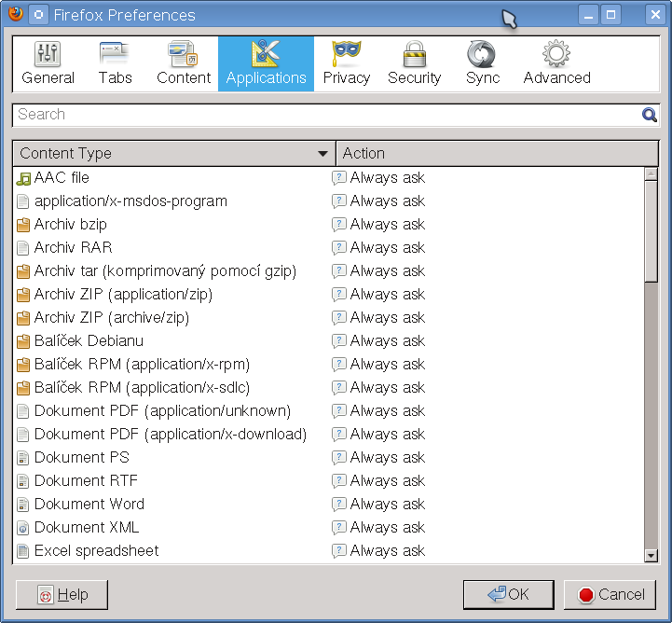This screenshot has width=672, height=623.
Task: Click the Archiv tar gzip package icon
Action: [23, 271]
